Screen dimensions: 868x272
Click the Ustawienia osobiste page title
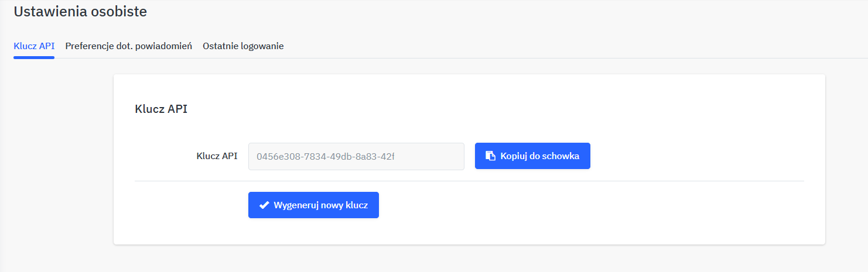(80, 11)
